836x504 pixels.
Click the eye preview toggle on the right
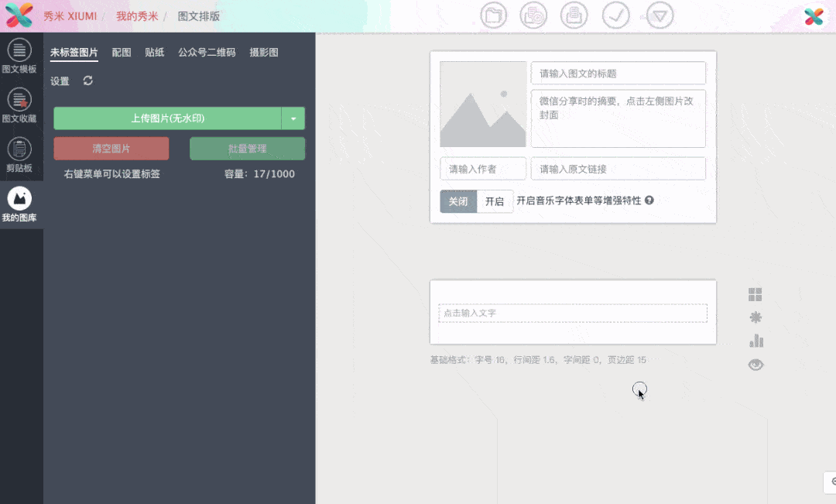755,364
